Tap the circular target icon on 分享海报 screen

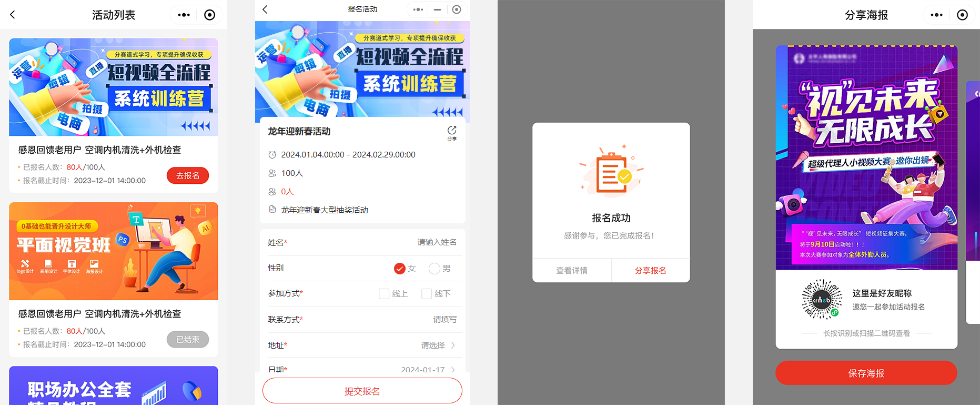pos(962,15)
